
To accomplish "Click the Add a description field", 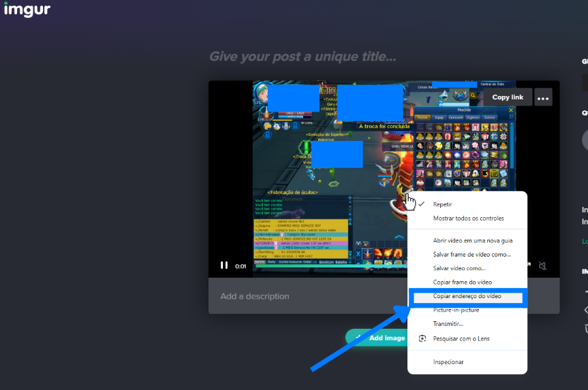I will pos(307,296).
